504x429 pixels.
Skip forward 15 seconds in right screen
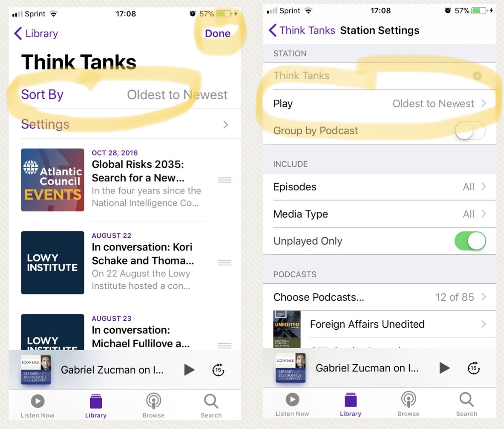pyautogui.click(x=473, y=368)
